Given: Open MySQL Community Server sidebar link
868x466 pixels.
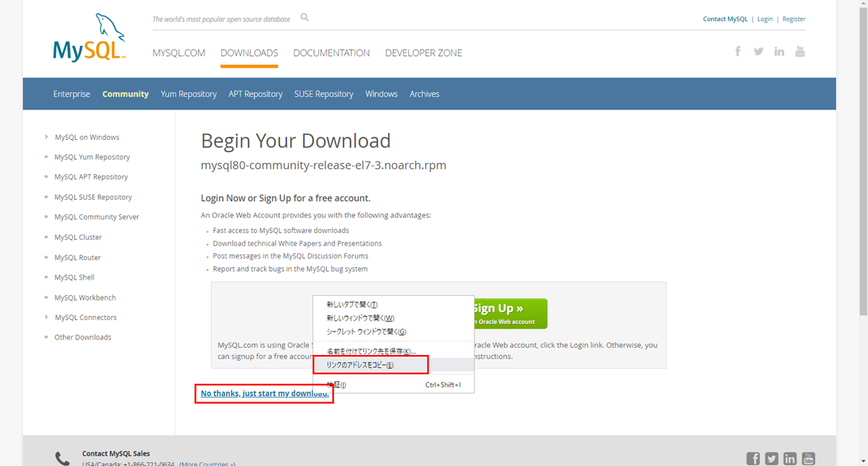Looking at the screenshot, I should (96, 217).
